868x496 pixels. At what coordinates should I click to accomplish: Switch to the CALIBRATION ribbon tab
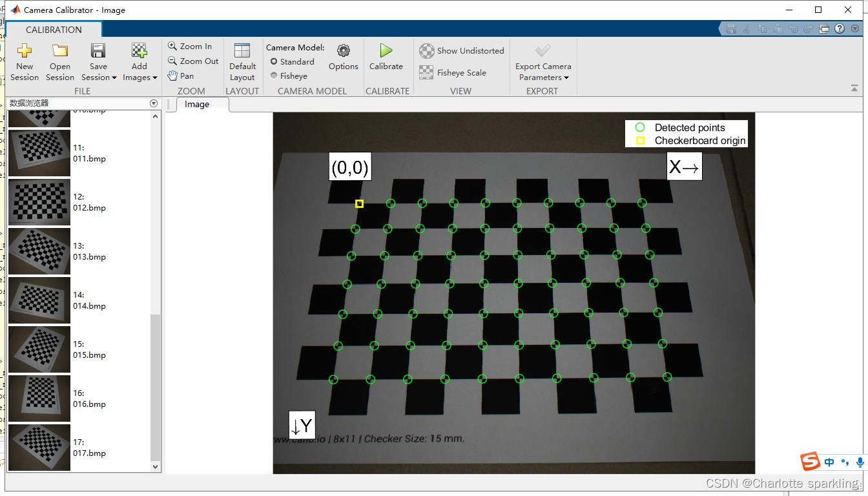(x=54, y=30)
